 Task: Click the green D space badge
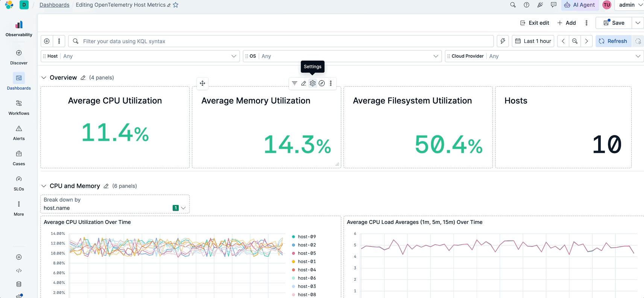pos(24,5)
